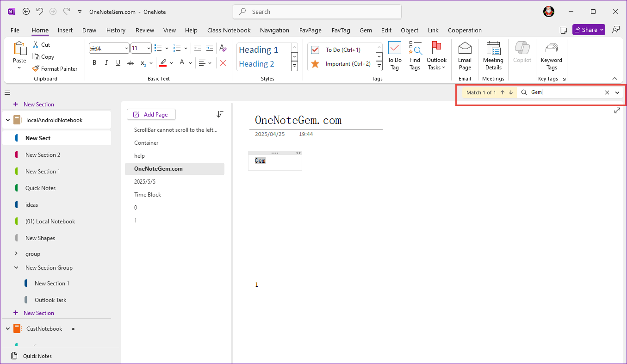
Task: Open the Outlook Task section
Action: (50, 300)
